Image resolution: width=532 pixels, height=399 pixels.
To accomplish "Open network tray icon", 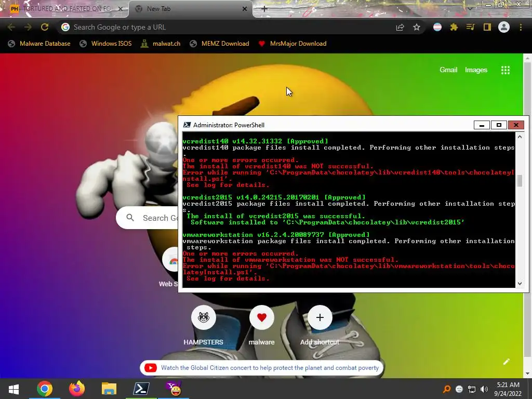I will [x=472, y=389].
